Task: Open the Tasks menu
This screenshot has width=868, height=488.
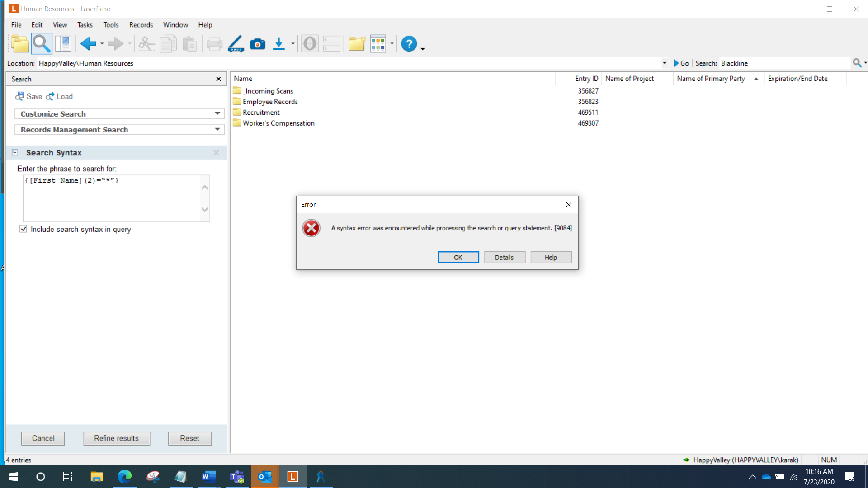Action: click(85, 25)
